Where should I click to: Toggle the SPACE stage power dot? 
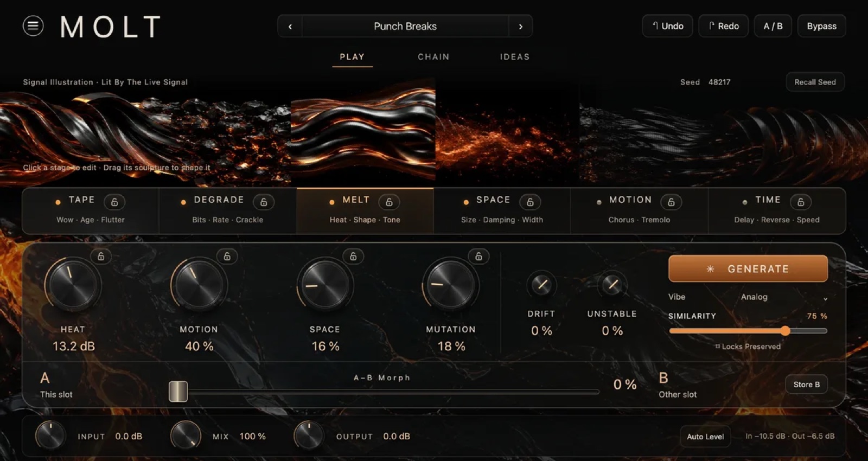(466, 202)
